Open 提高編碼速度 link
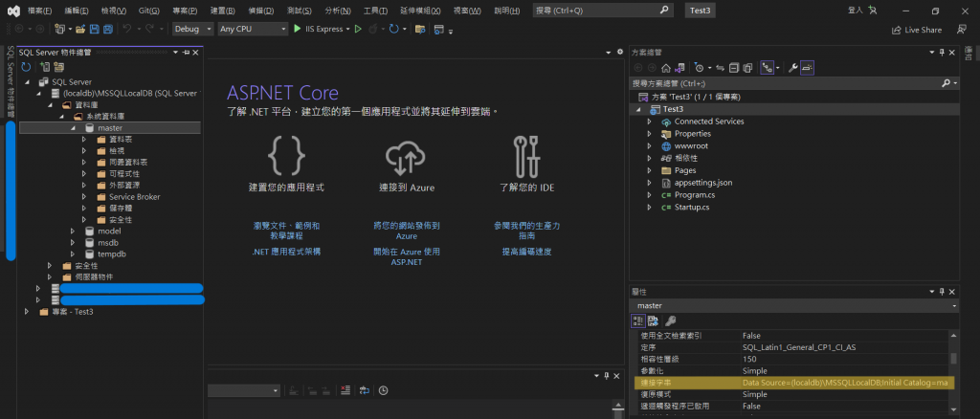Viewport: 980px width, 419px height. click(x=526, y=252)
